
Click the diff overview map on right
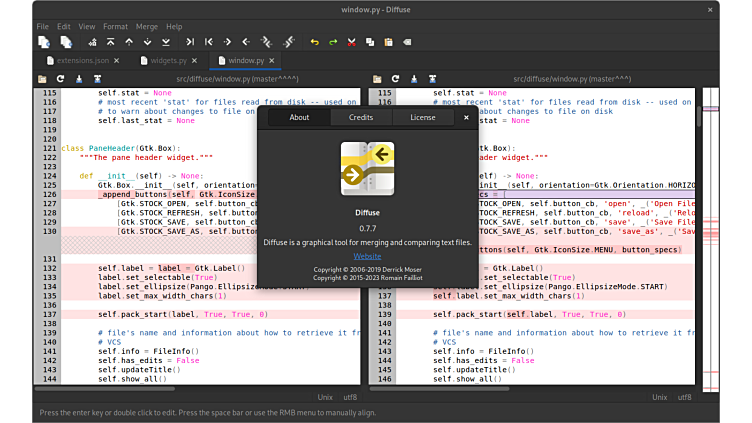click(711, 240)
